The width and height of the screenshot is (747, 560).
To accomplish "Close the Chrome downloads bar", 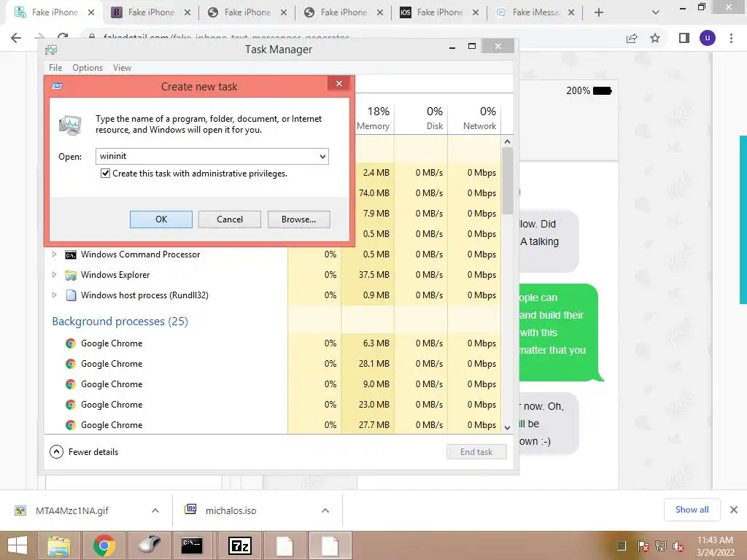I will pos(734,510).
